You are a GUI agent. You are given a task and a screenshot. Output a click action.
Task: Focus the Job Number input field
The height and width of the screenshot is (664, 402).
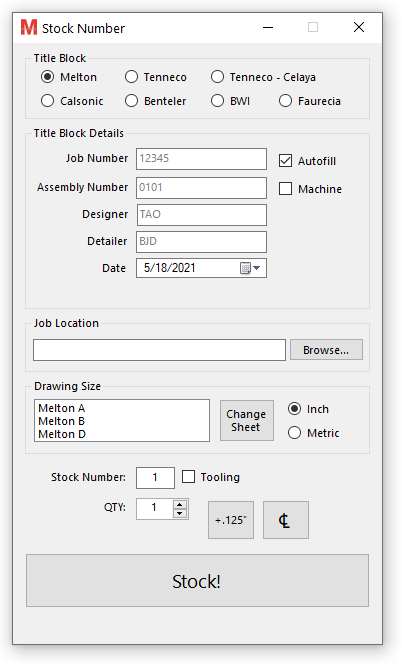coord(201,159)
